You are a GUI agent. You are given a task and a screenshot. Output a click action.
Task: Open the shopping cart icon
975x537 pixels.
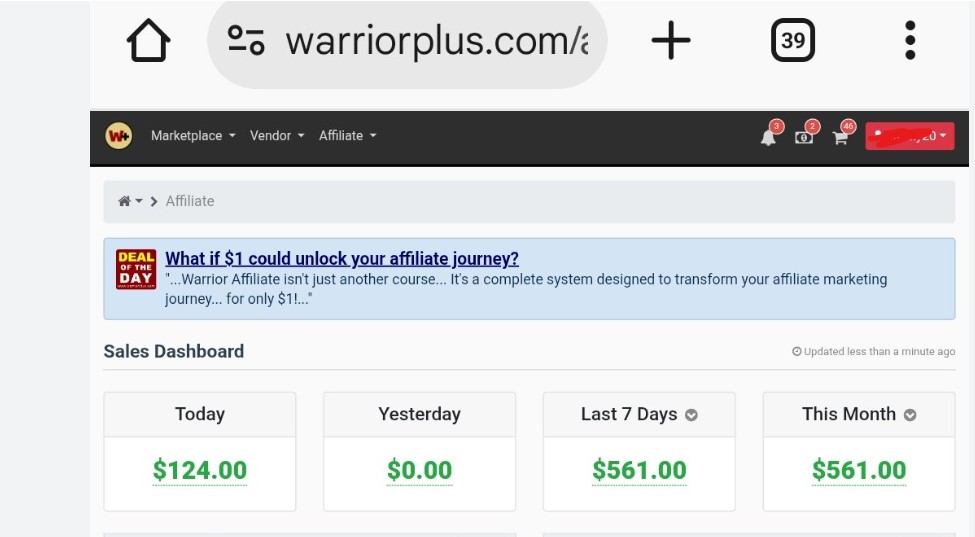coord(840,138)
